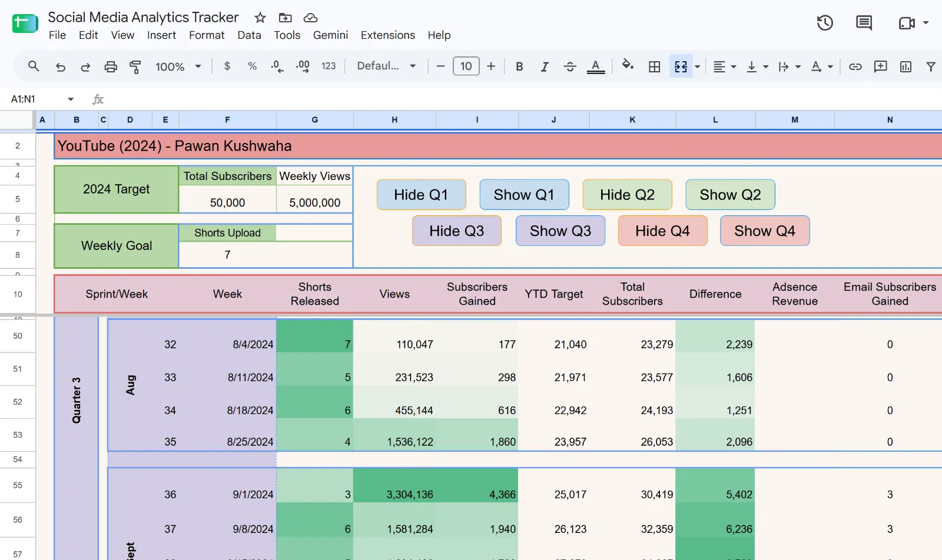The image size is (942, 560).
Task: Click the Hide Q1 button
Action: pos(421,195)
